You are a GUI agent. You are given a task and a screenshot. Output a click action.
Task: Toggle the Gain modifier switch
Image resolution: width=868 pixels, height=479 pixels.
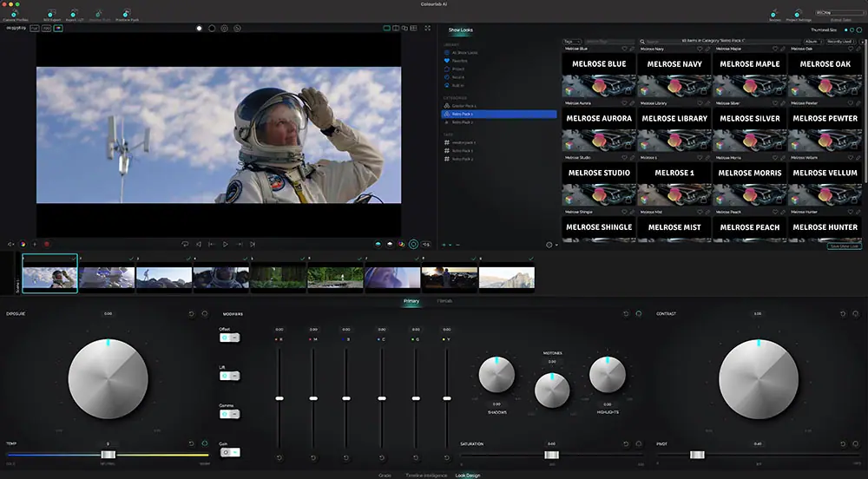click(228, 452)
